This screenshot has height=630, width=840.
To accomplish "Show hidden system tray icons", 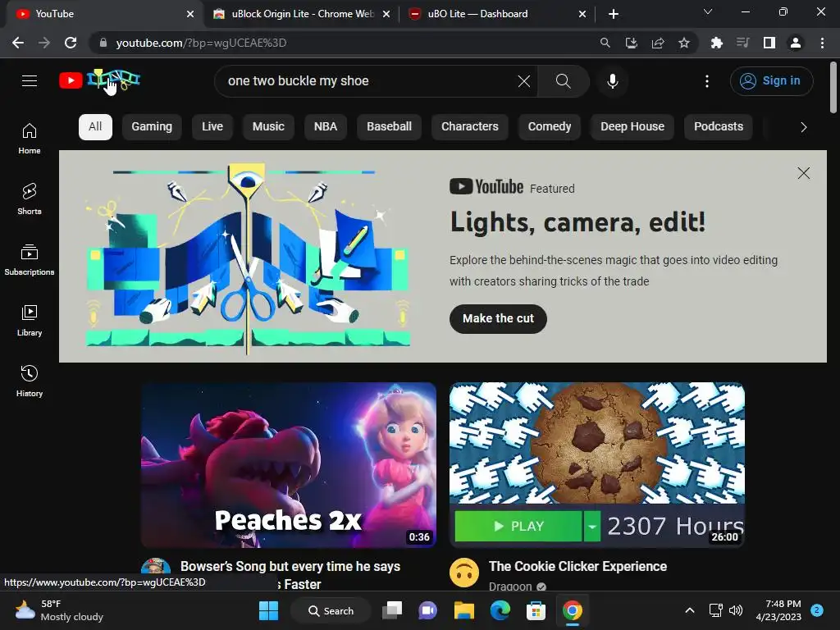I will 690,610.
